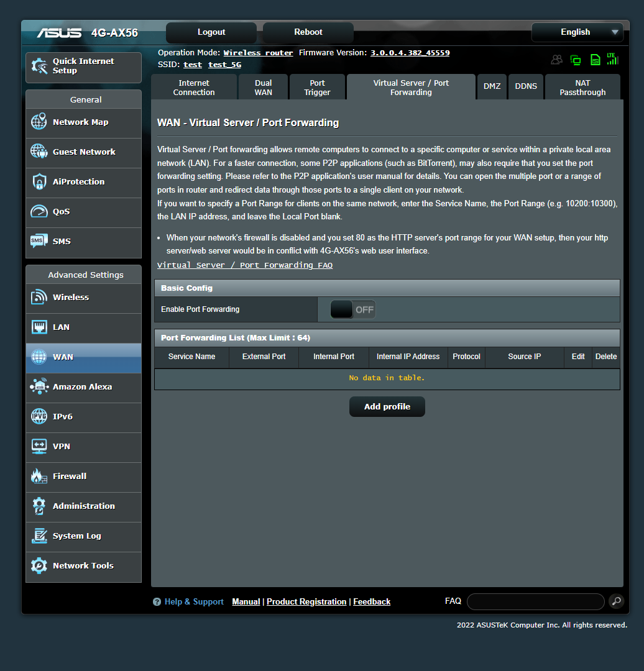Screen dimensions: 644x671
Task: Switch to NAT Passthrough tab
Action: [x=582, y=88]
